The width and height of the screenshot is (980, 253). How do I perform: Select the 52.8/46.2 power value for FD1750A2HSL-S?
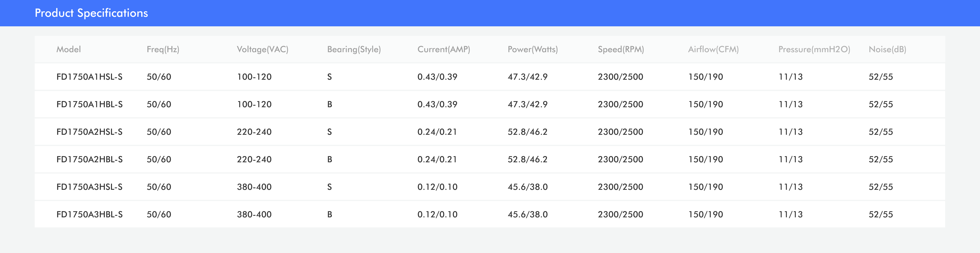click(x=528, y=132)
